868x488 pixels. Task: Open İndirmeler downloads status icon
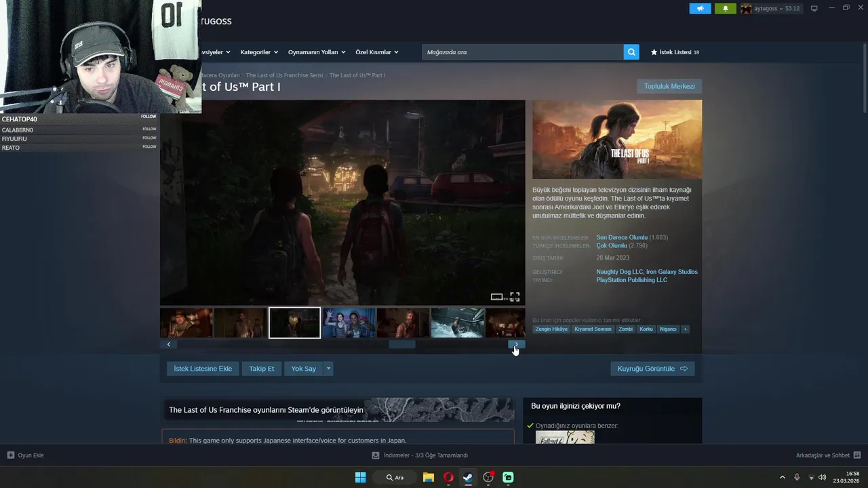coord(376,455)
